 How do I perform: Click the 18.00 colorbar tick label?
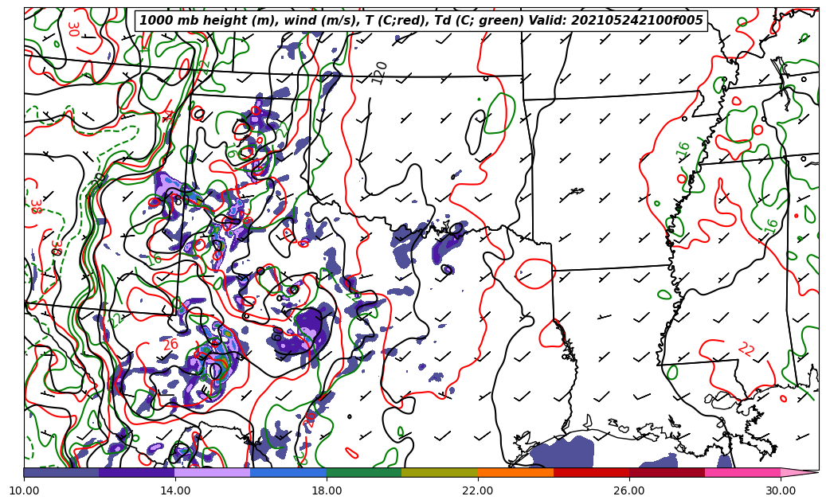point(327,490)
